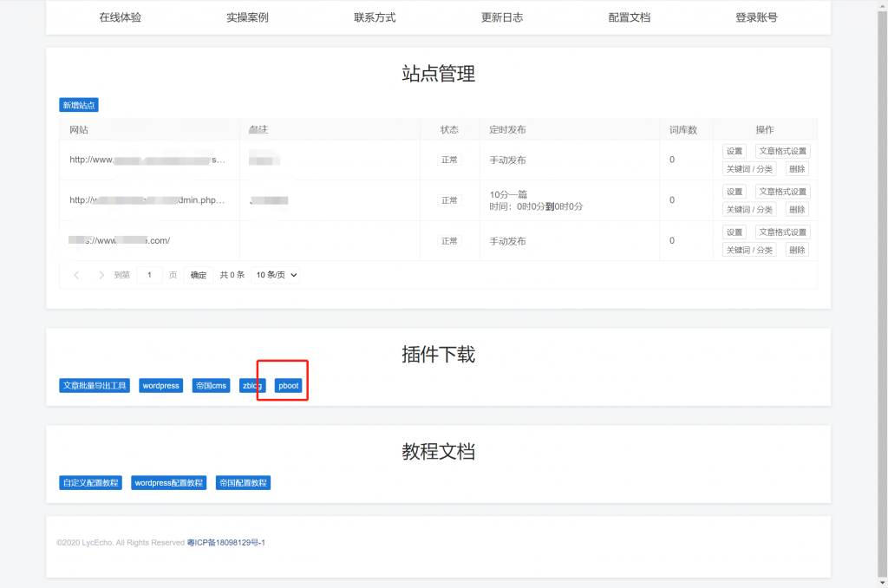This screenshot has width=888, height=588.
Task: Open the wordpress配置教程 tutorial
Action: tap(169, 483)
